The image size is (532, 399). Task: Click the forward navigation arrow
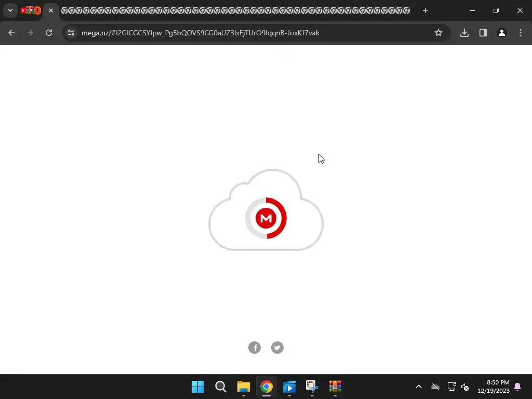click(30, 33)
